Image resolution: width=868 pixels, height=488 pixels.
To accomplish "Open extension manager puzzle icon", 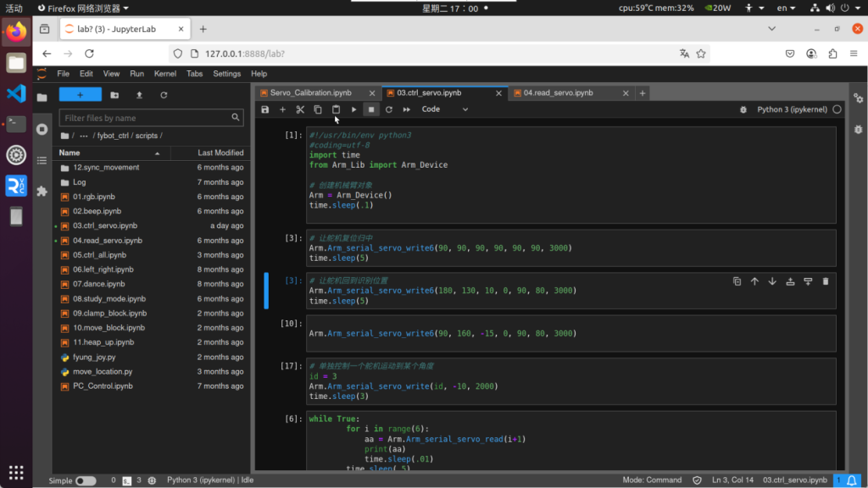I will coord(42,191).
